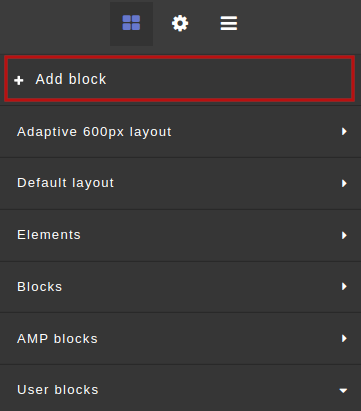Open the settings gear icon
This screenshot has height=411, width=361.
click(x=180, y=23)
